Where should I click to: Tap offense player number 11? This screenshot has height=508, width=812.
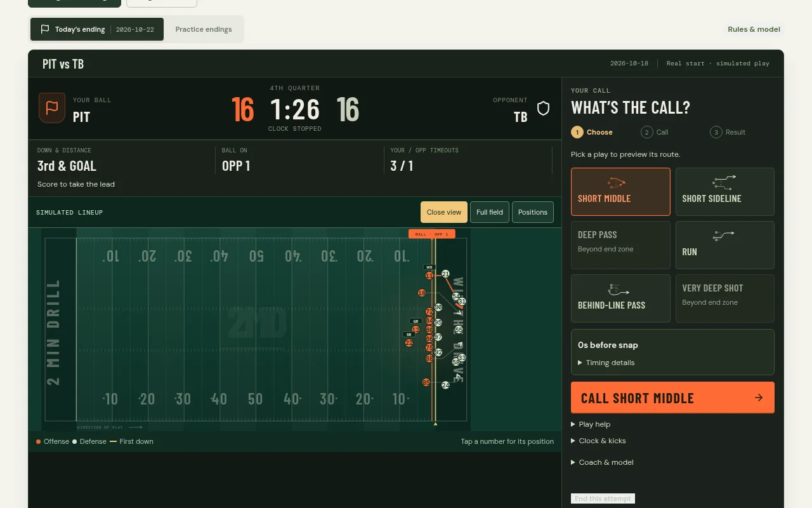pyautogui.click(x=429, y=276)
